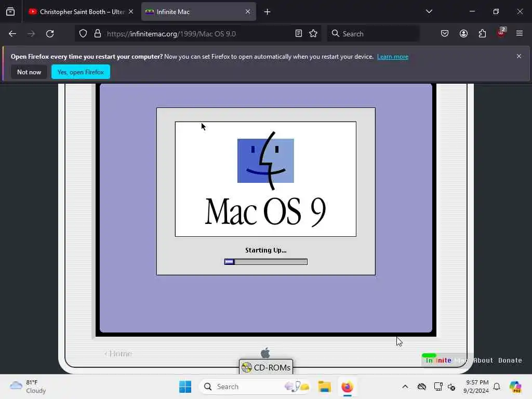Click the Starting Up progress bar
Screen dimensions: 532x399
click(266, 262)
